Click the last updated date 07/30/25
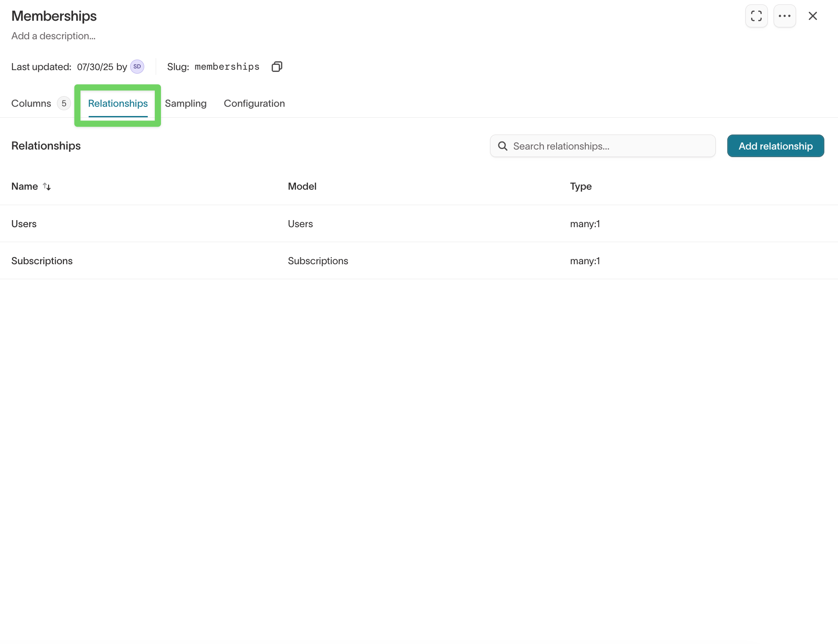 pos(94,67)
